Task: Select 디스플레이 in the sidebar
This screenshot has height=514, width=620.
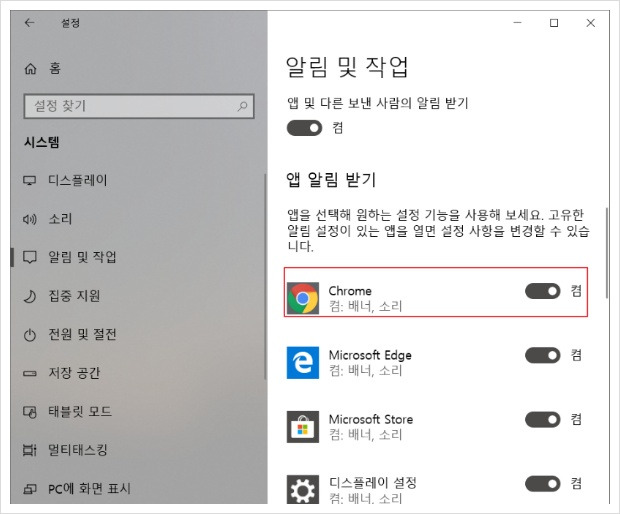Action: point(78,180)
